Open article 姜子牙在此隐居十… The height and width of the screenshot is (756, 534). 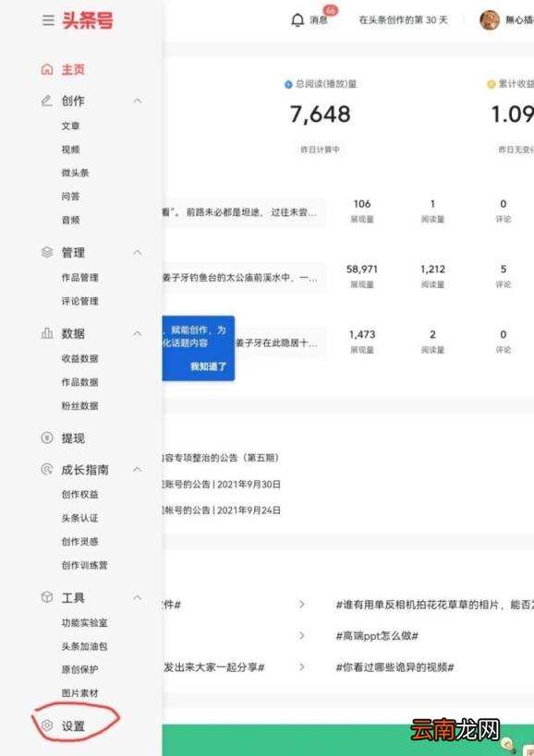[x=276, y=343]
